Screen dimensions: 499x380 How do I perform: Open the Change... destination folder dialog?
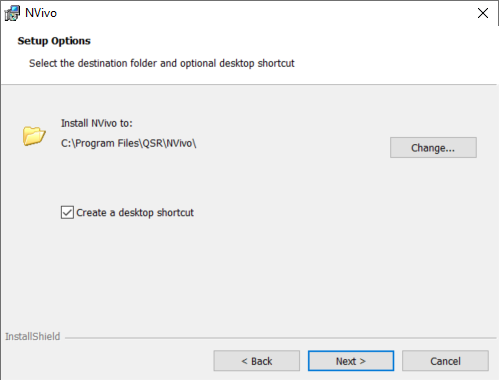tap(433, 147)
